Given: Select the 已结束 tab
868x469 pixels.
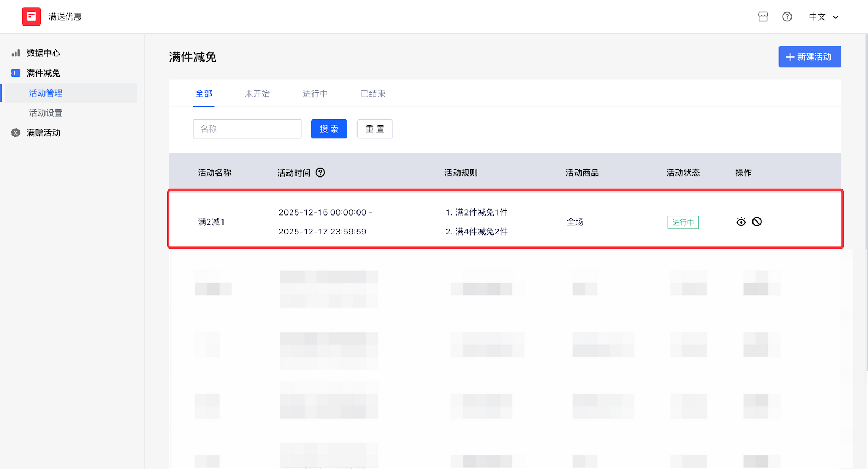Looking at the screenshot, I should click(373, 93).
